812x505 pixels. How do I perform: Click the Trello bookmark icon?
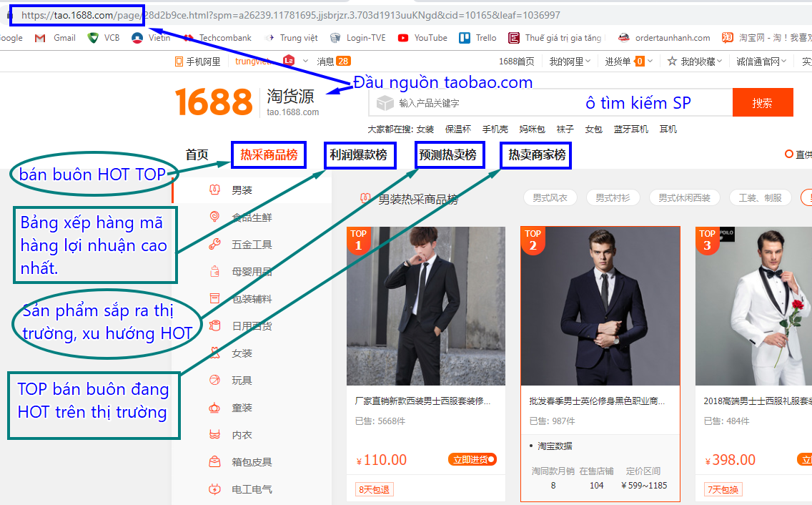[x=465, y=38]
